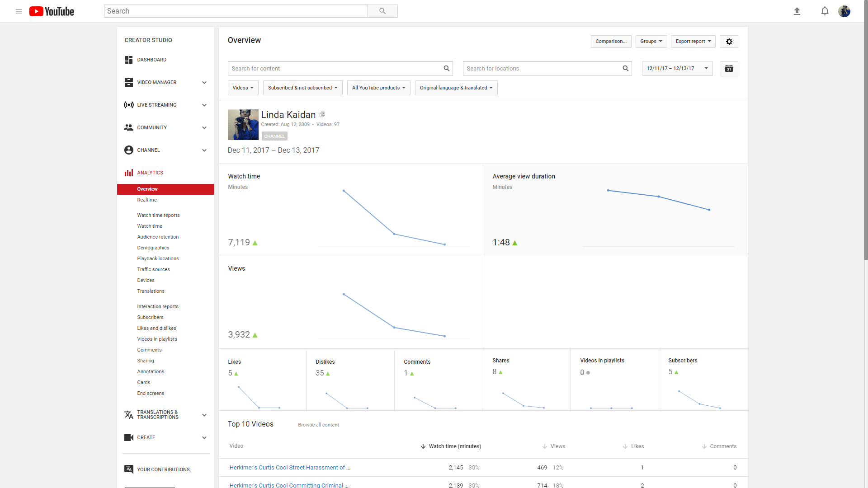Image resolution: width=868 pixels, height=488 pixels.
Task: Click the Analytics bar chart icon
Action: pyautogui.click(x=129, y=173)
